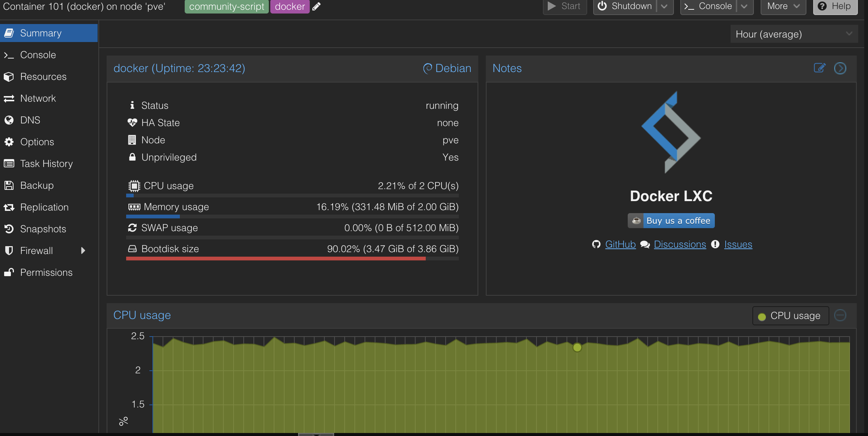Open Replication settings
The height and width of the screenshot is (436, 868).
(x=49, y=207)
